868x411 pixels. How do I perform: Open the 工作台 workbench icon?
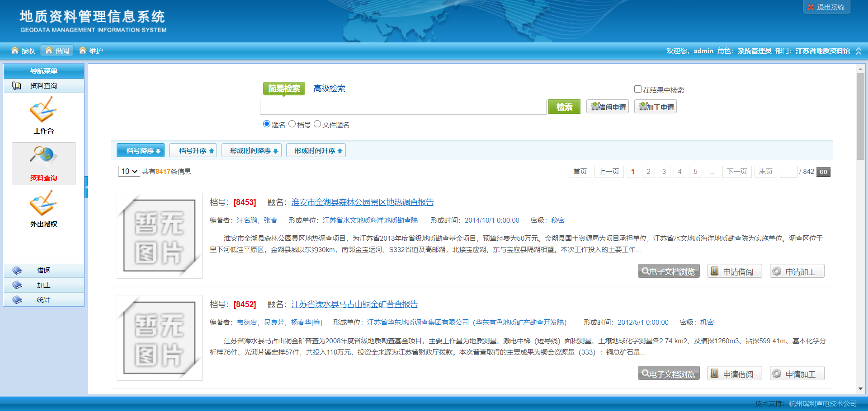(43, 111)
